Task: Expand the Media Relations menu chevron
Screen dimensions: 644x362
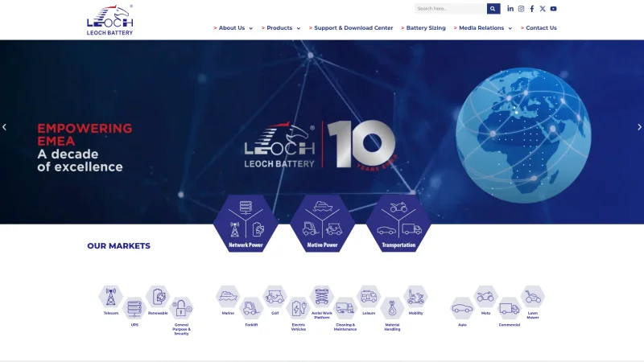Action: [510, 28]
